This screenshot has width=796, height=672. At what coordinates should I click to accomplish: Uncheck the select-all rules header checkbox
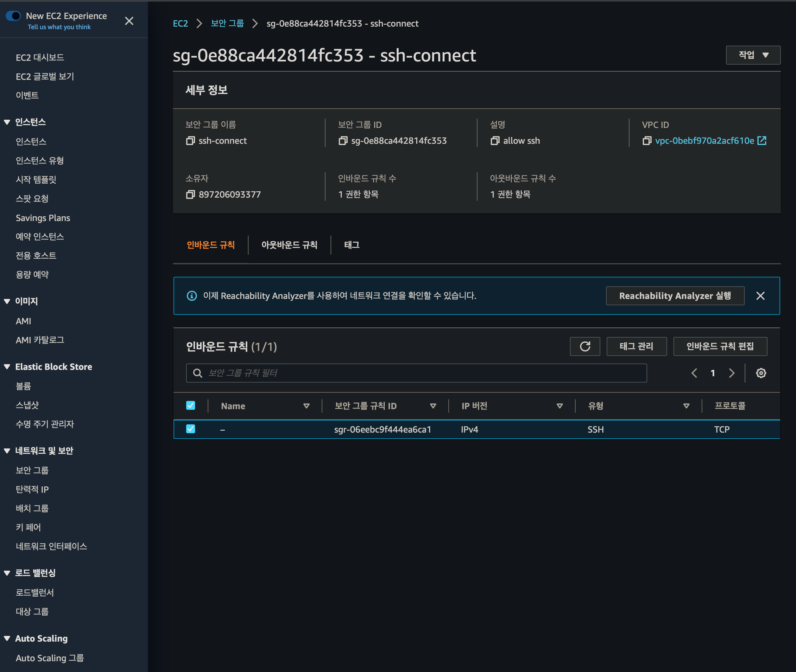190,405
